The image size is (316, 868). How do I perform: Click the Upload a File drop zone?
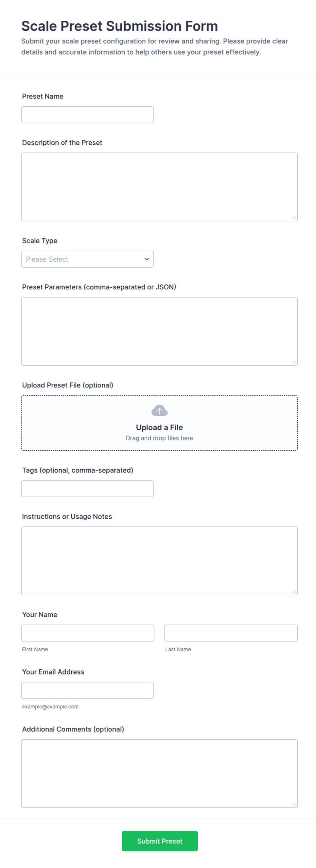click(159, 423)
